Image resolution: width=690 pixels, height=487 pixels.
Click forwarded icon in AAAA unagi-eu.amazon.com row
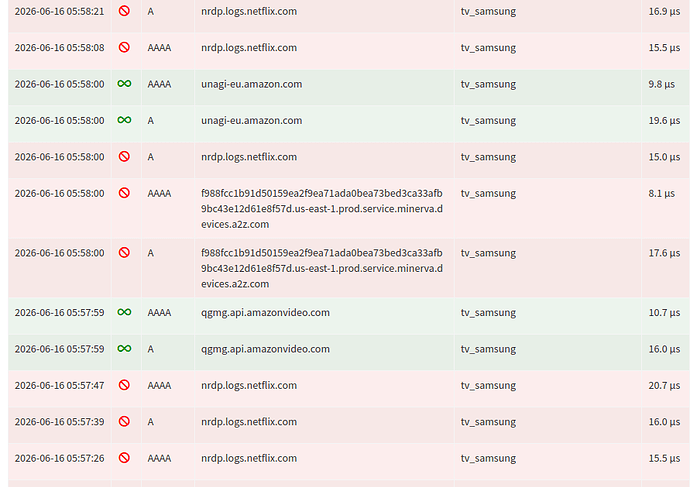124,84
